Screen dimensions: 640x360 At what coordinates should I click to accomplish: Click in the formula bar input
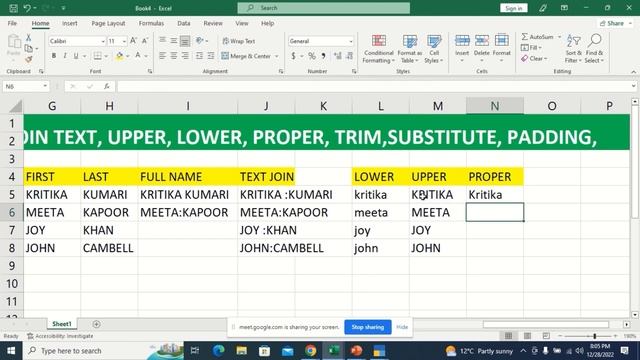(x=373, y=87)
